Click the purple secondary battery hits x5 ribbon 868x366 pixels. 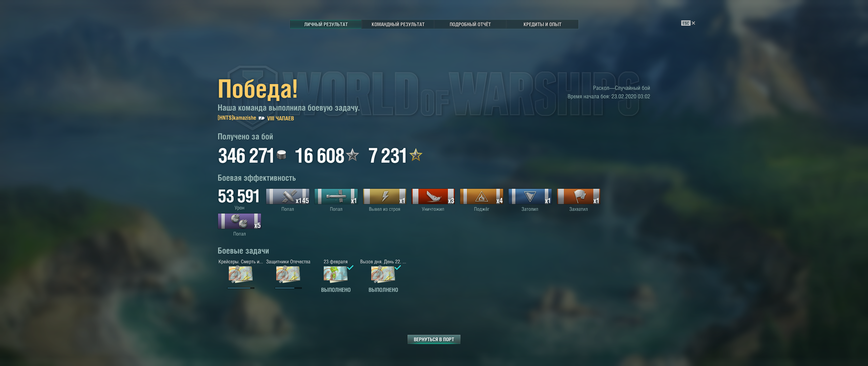(x=239, y=221)
